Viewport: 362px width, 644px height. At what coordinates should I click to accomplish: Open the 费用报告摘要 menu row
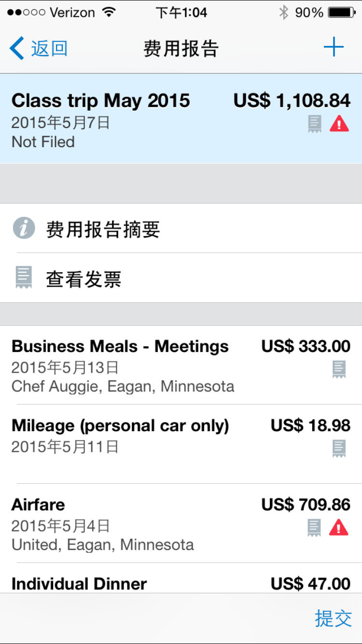[181, 229]
